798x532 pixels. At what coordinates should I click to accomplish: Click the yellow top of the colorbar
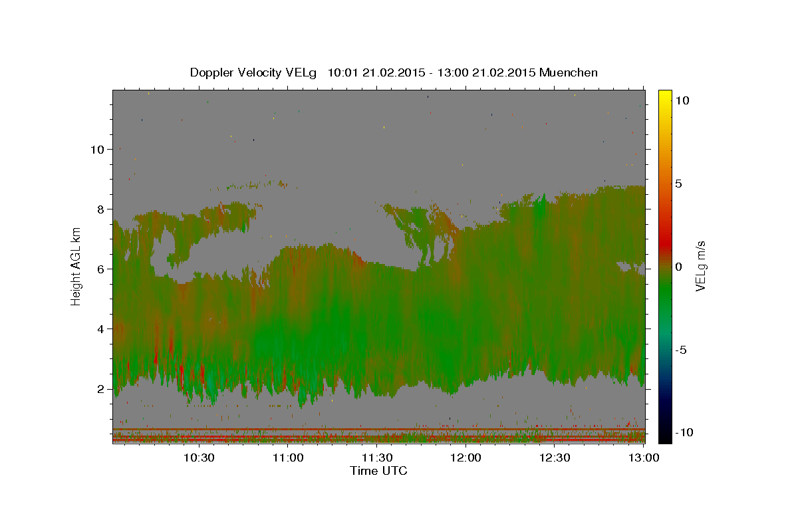pyautogui.click(x=665, y=96)
